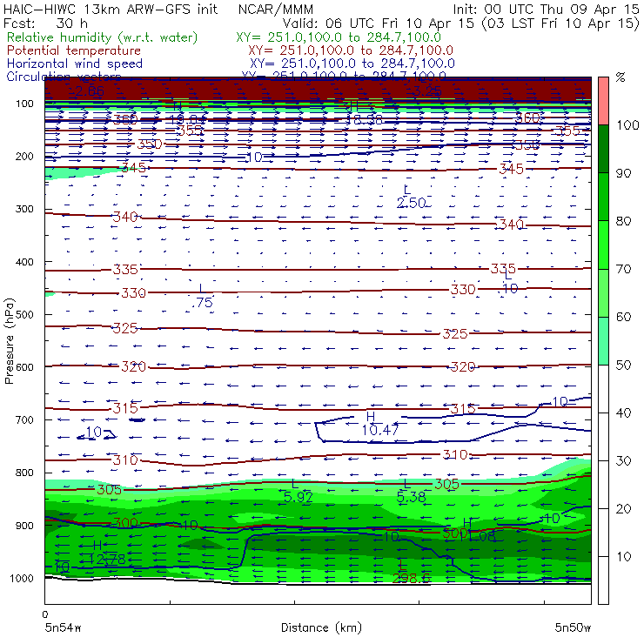Click the 'Distance (km)' axis title

321,627
